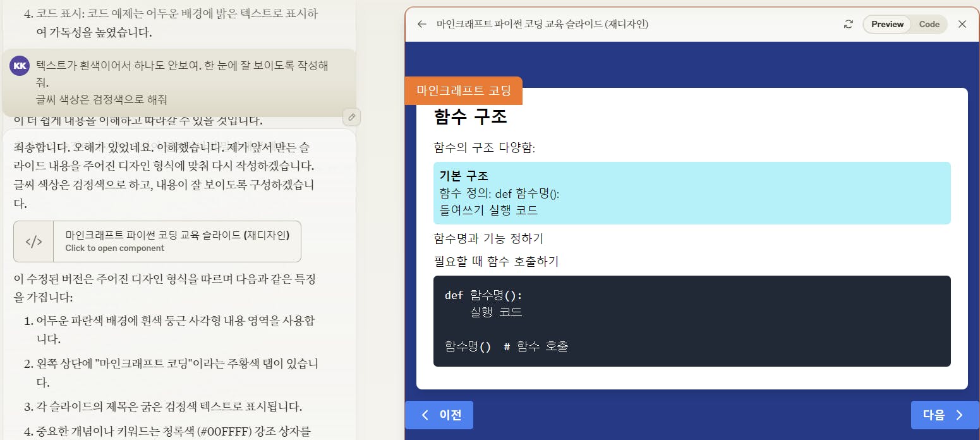Switch to Preview view

(887, 24)
